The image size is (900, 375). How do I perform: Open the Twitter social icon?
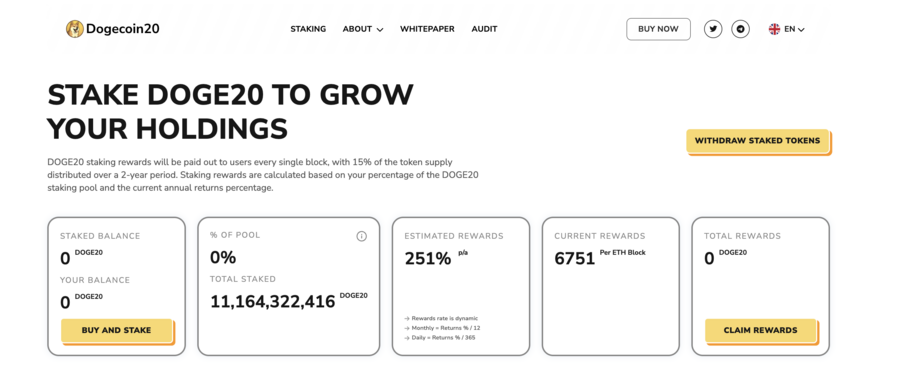(713, 29)
